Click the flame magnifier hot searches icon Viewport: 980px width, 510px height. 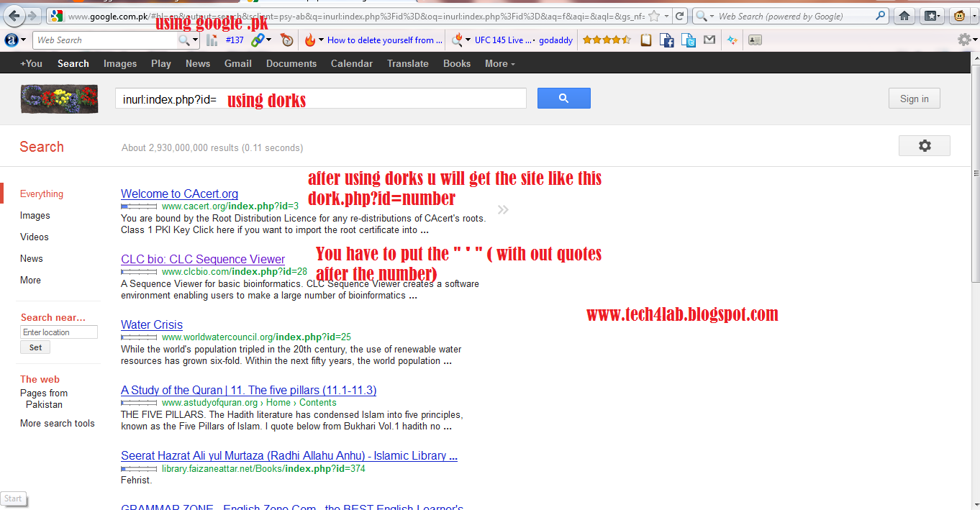[x=457, y=40]
